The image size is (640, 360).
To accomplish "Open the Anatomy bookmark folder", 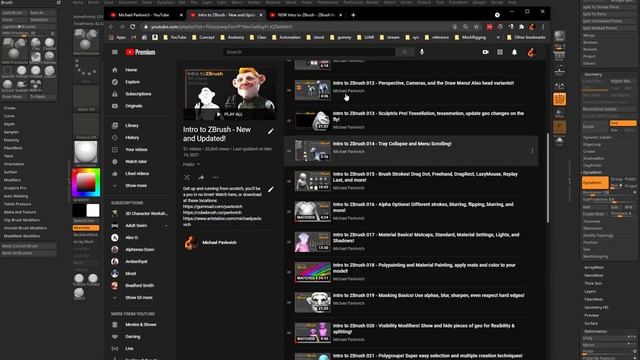I will (232, 38).
